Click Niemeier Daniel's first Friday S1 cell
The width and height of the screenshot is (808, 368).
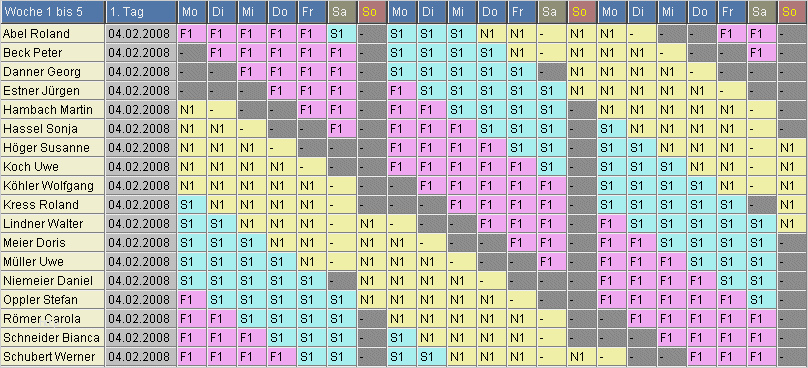(312, 281)
